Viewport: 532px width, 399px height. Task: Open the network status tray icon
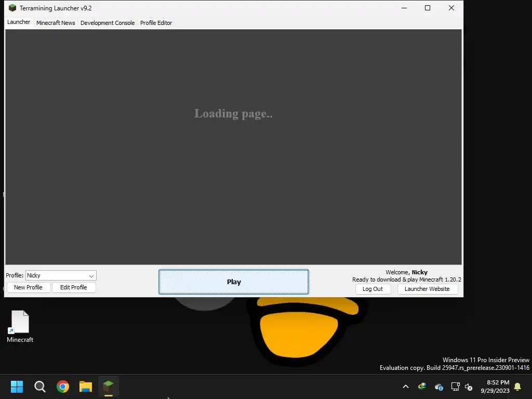(x=455, y=387)
